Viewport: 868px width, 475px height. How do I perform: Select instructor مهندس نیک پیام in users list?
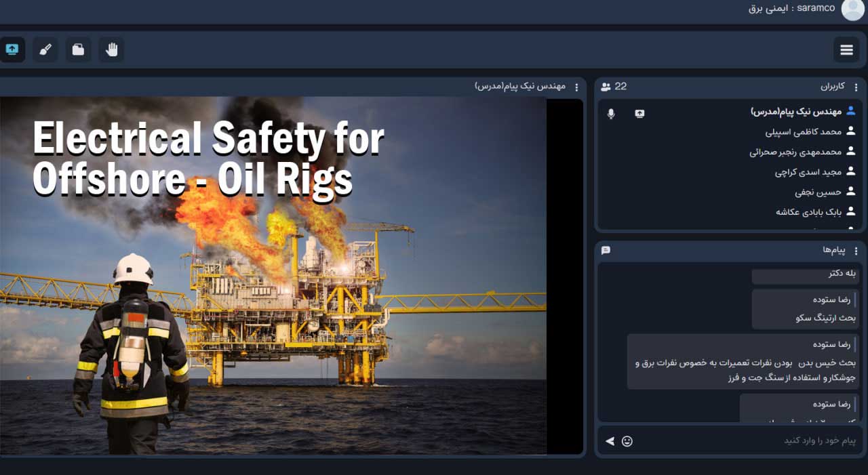coord(796,112)
